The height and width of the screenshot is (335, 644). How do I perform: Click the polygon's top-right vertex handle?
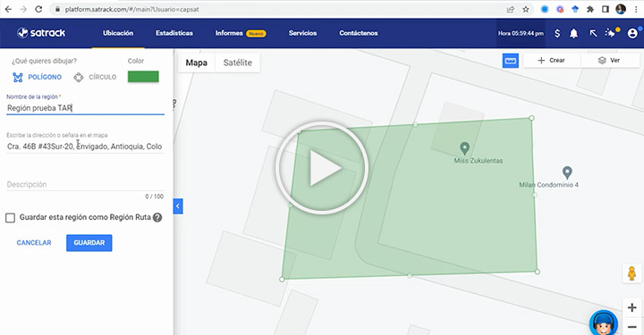coord(531,118)
